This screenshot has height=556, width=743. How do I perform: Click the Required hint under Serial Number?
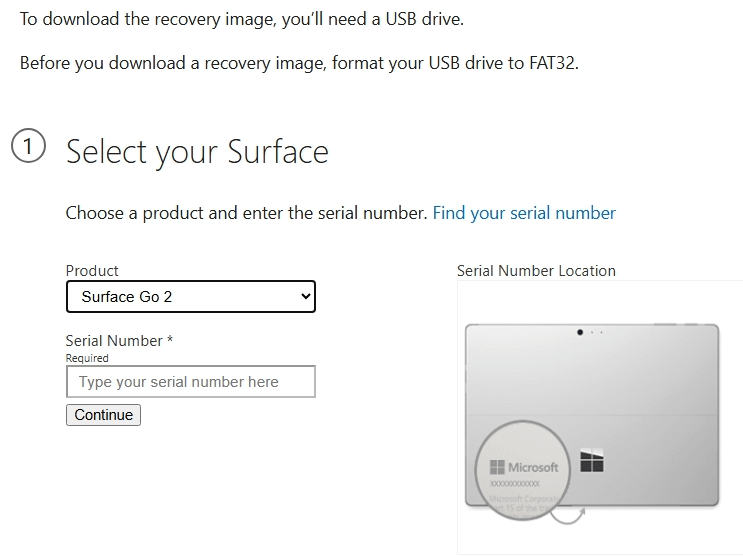pos(87,358)
